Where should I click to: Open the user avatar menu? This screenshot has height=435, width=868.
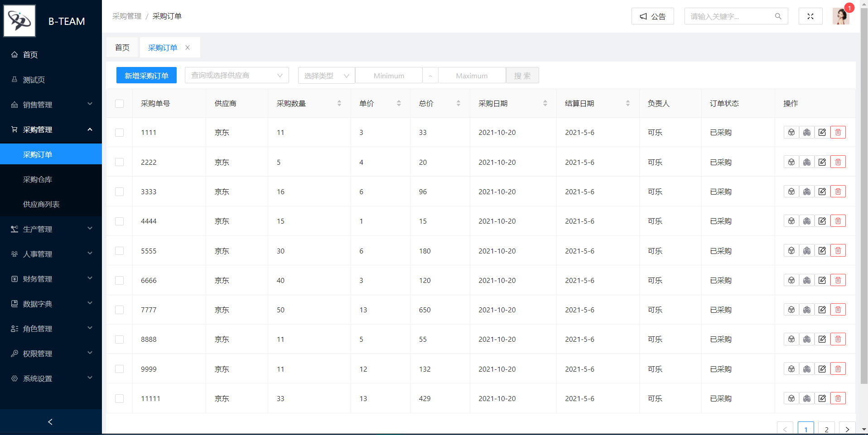pos(841,16)
